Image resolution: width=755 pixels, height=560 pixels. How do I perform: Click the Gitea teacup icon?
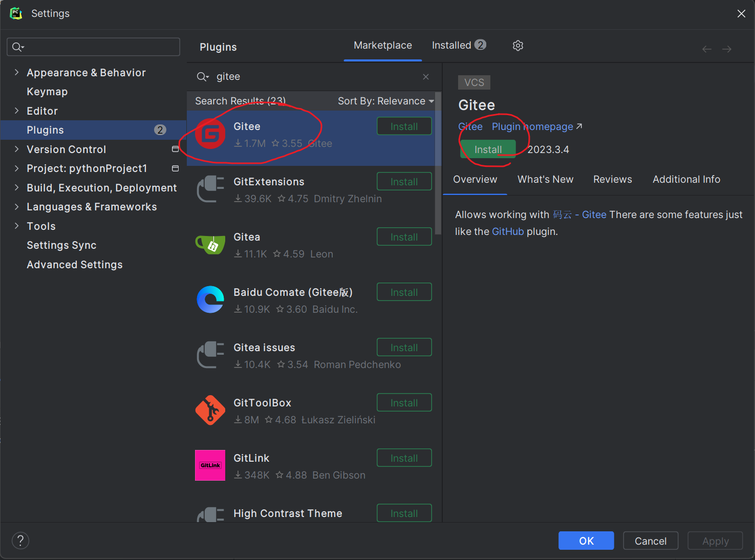click(x=210, y=244)
